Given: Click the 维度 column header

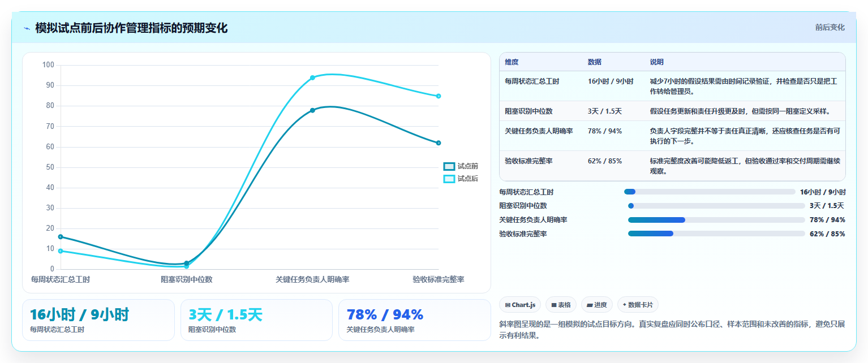Looking at the screenshot, I should click(x=512, y=62).
